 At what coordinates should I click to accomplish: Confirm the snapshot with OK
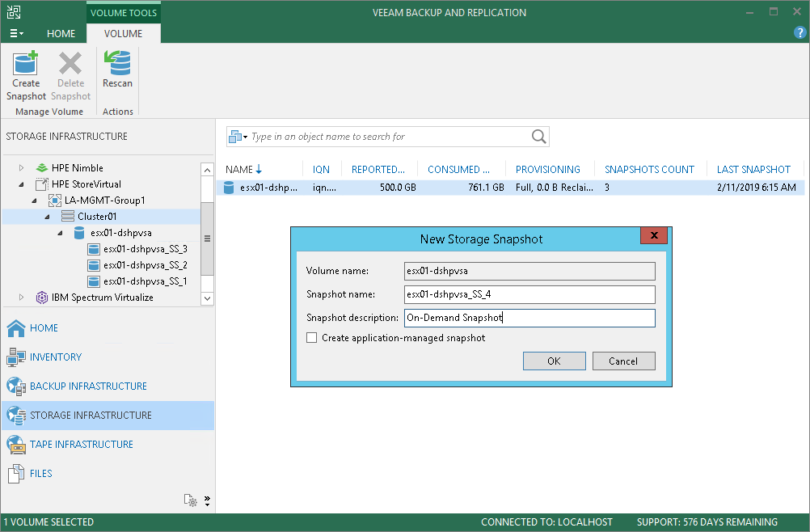coord(555,361)
